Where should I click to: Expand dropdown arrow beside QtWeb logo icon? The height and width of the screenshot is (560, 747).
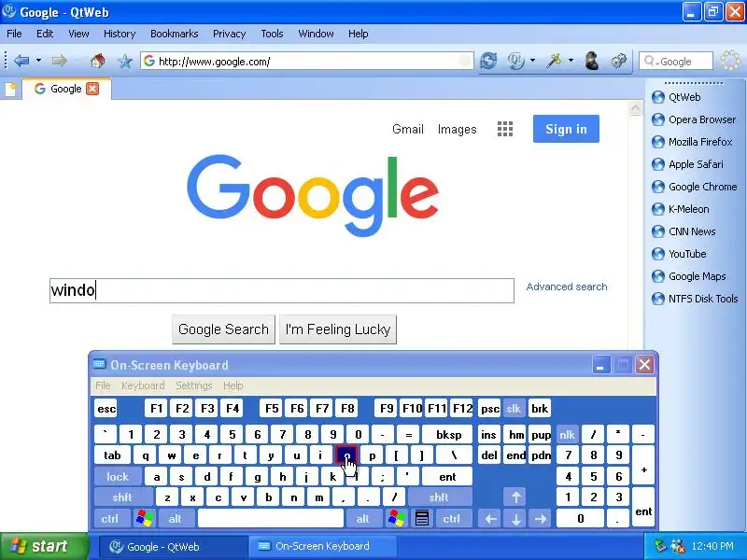(x=532, y=61)
